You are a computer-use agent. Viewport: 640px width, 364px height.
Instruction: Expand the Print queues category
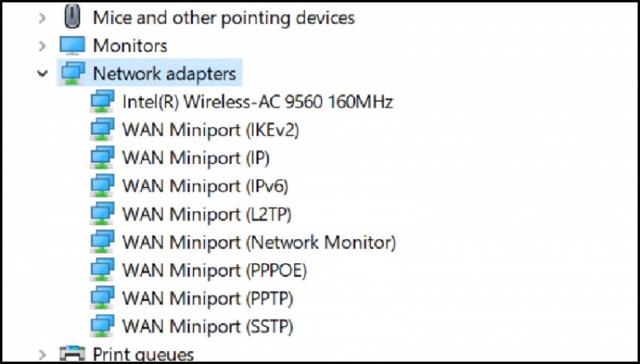(42, 353)
